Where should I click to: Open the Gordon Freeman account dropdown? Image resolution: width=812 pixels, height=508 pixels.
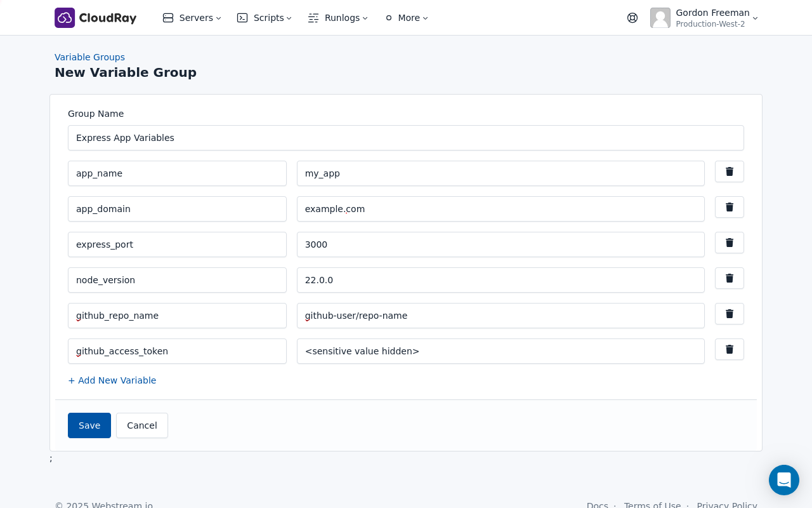712,18
